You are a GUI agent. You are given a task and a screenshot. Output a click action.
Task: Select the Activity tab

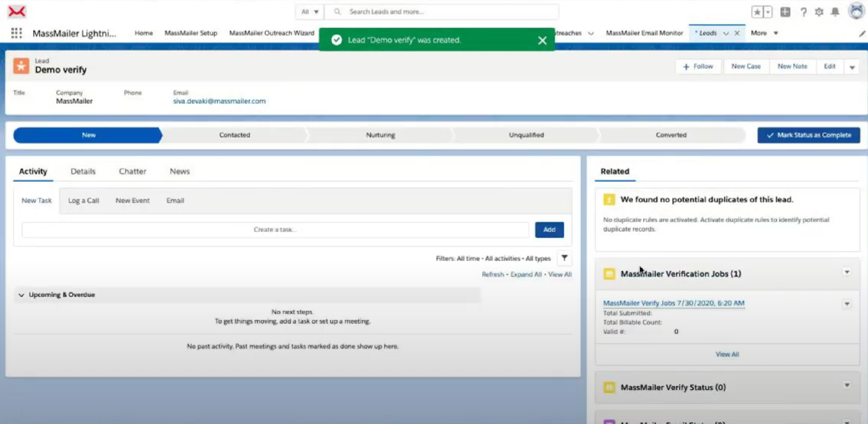(x=33, y=171)
